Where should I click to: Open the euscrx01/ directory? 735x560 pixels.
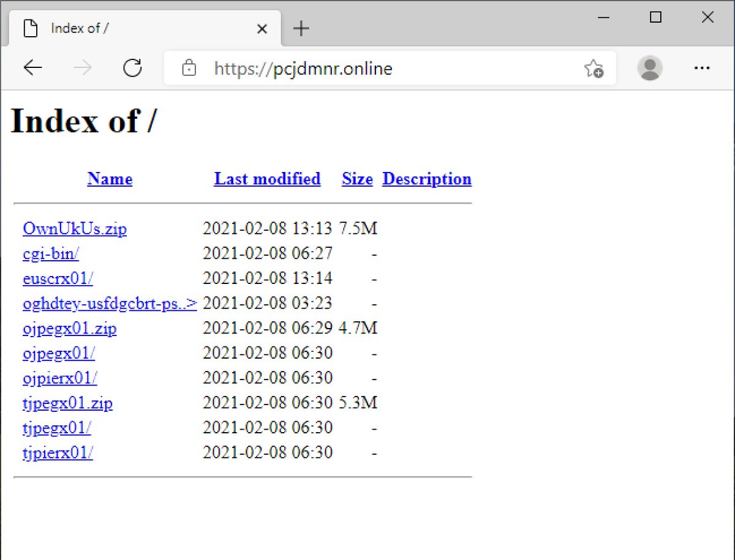(x=58, y=278)
